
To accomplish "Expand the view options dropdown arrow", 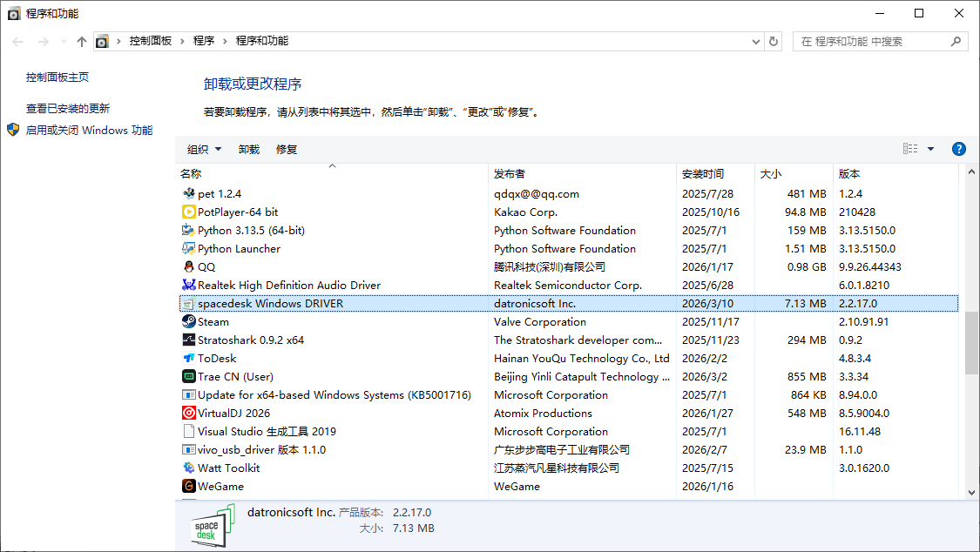I will (x=930, y=149).
